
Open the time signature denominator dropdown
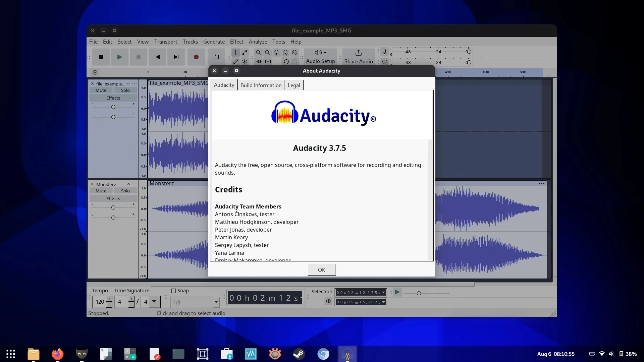(x=154, y=302)
